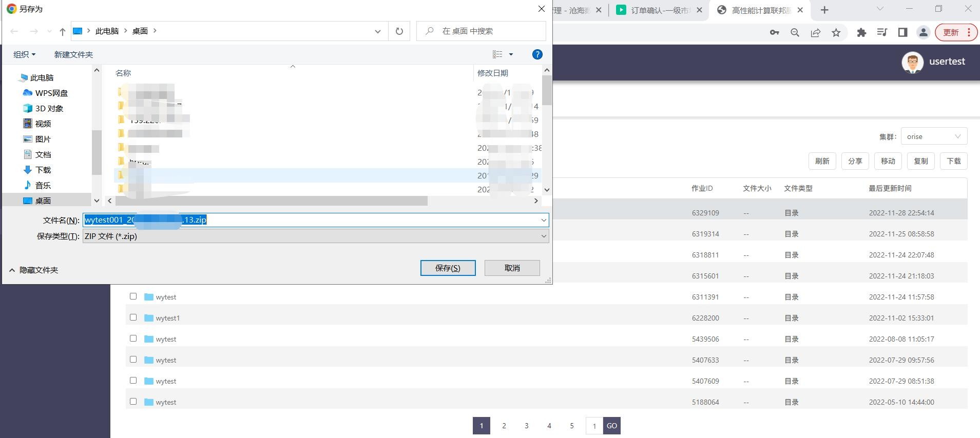The width and height of the screenshot is (980, 438).
Task: Click the 保存(S) button
Action: pyautogui.click(x=448, y=268)
